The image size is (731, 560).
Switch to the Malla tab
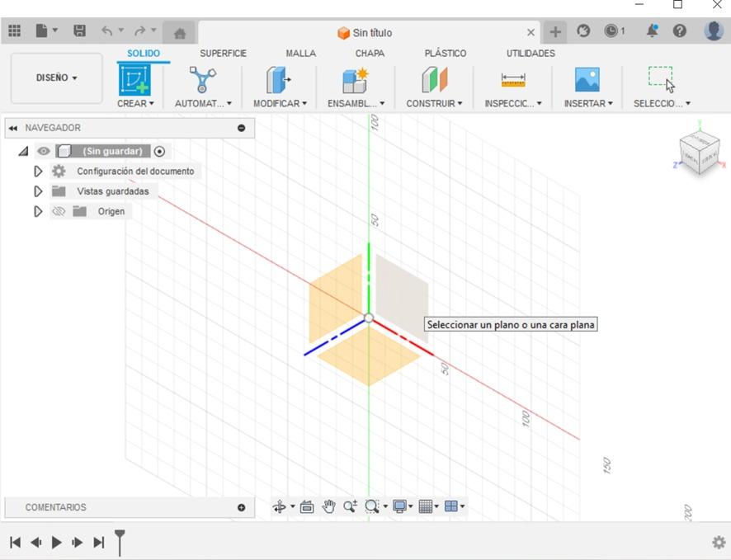click(x=300, y=54)
